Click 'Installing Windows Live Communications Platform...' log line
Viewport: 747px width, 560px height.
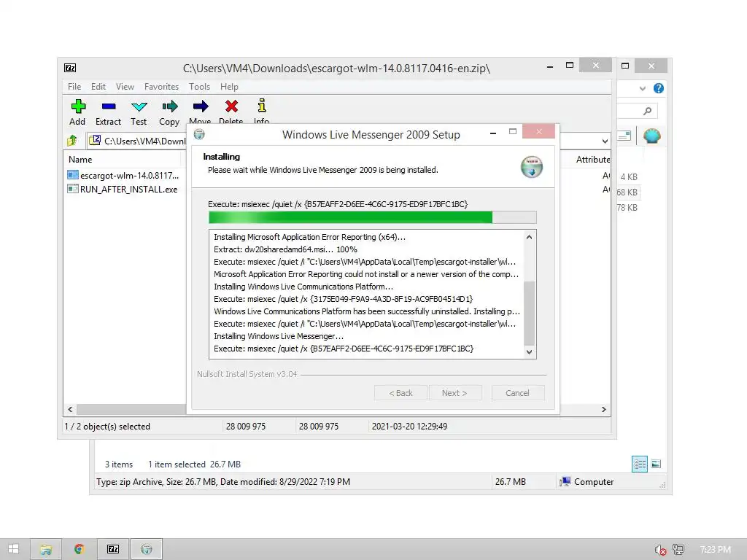click(x=303, y=287)
